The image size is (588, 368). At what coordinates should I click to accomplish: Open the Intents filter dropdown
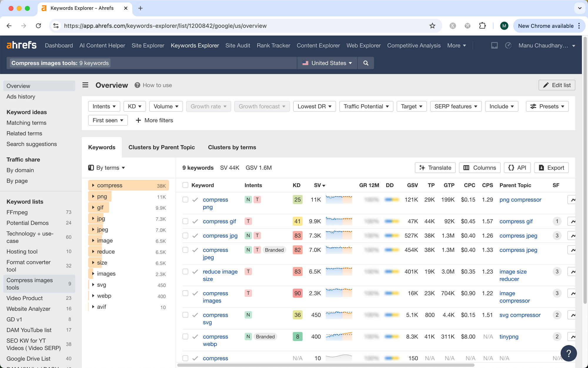pos(103,106)
